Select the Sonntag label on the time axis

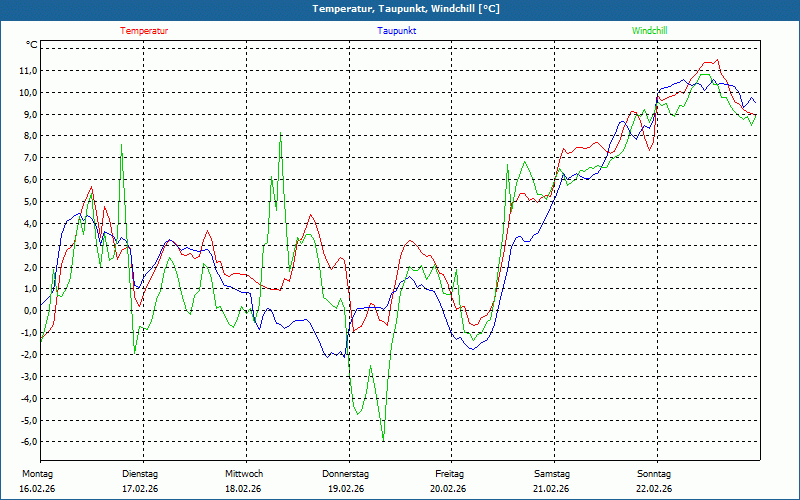tap(654, 474)
